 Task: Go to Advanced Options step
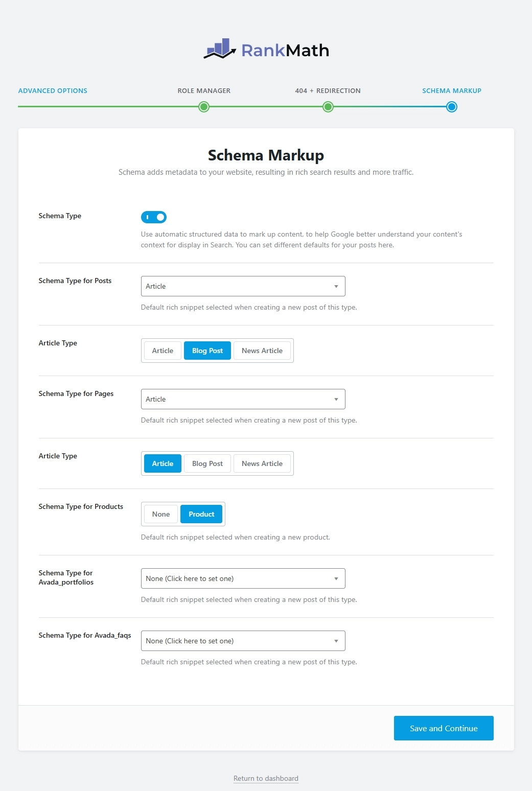[x=53, y=91]
